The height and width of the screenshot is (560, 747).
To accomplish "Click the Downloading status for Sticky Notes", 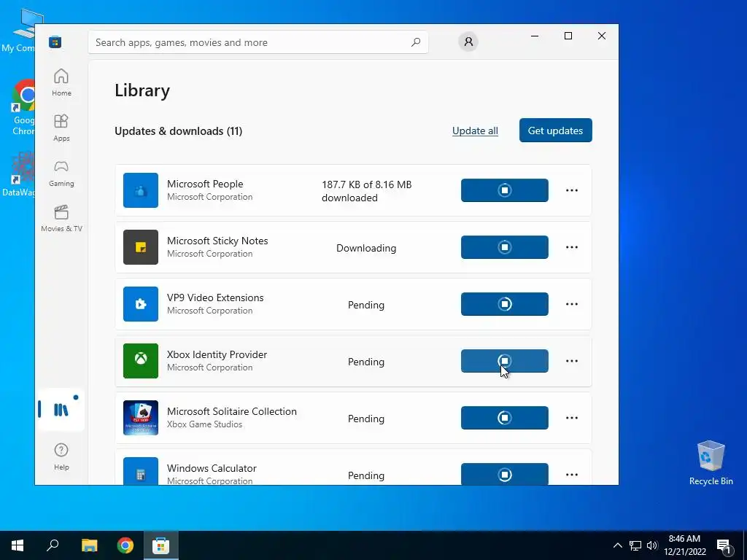I will (x=366, y=248).
